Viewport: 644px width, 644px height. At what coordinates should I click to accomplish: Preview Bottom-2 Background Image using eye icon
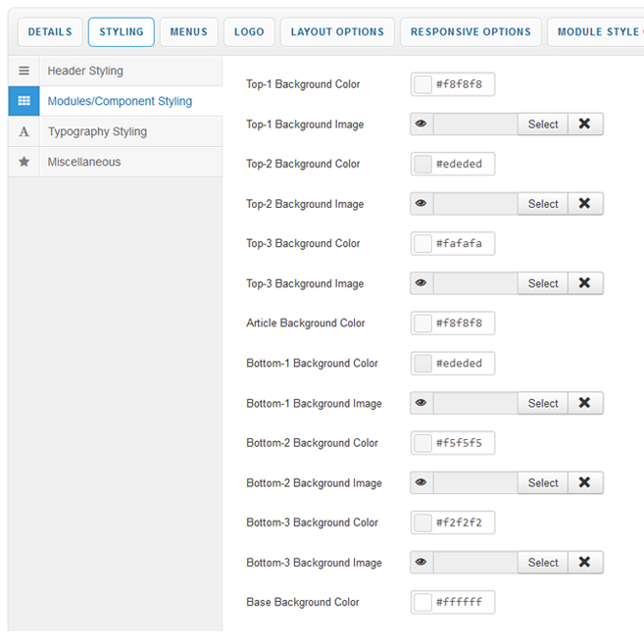[421, 482]
